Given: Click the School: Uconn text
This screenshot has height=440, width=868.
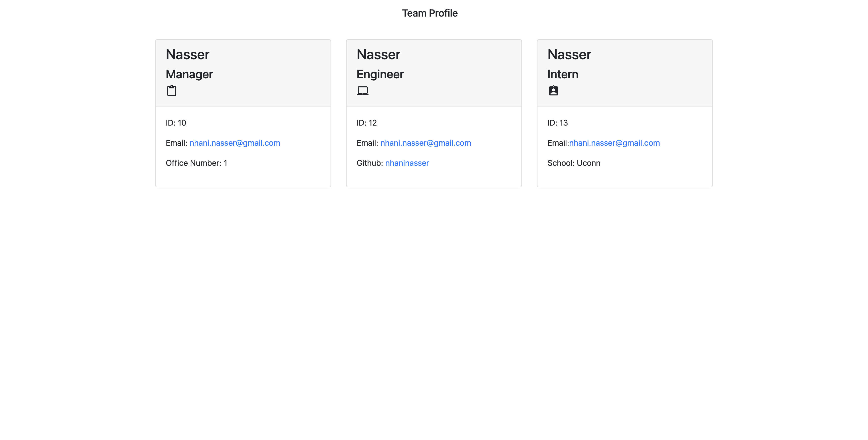Looking at the screenshot, I should [x=574, y=163].
